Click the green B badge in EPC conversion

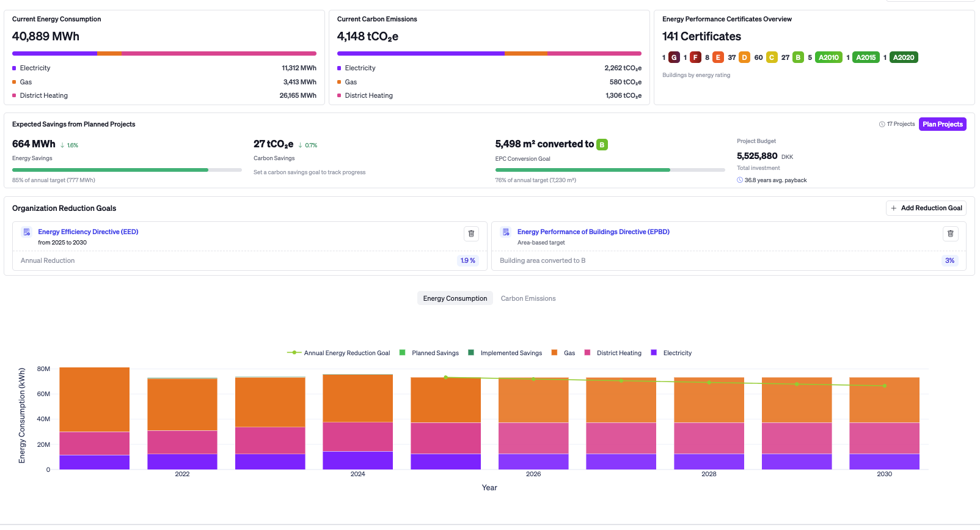602,145
